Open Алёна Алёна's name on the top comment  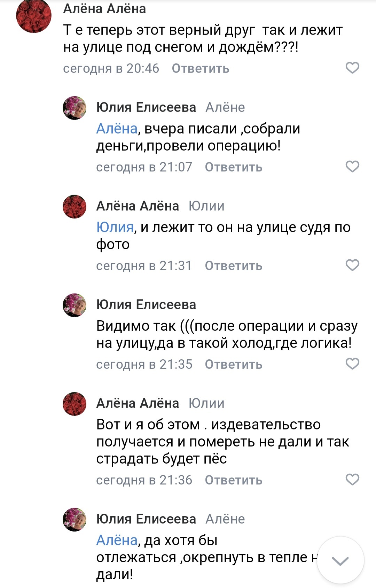[104, 9]
